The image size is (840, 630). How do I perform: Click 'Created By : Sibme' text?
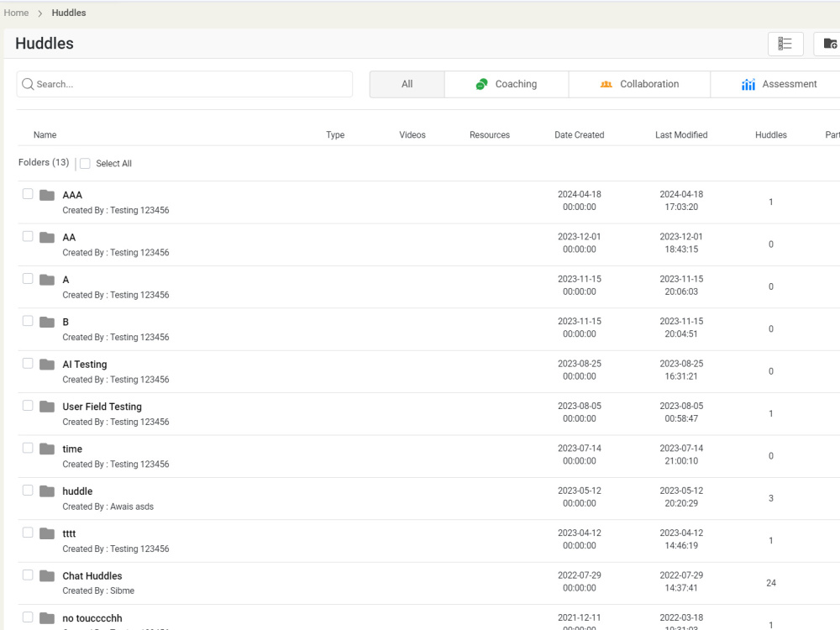[98, 591]
